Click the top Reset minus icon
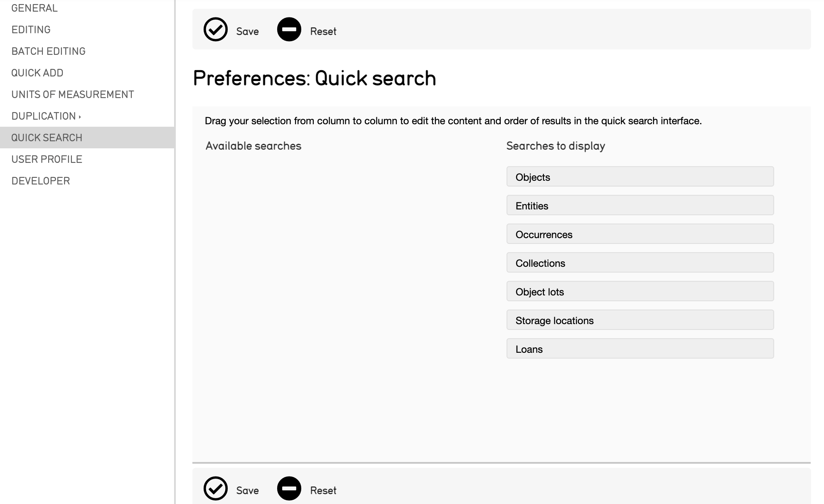 coord(289,30)
